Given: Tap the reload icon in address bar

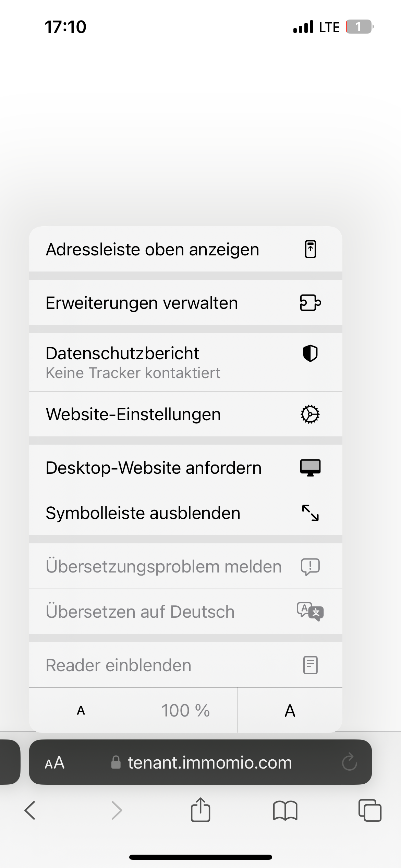Looking at the screenshot, I should coord(349,762).
